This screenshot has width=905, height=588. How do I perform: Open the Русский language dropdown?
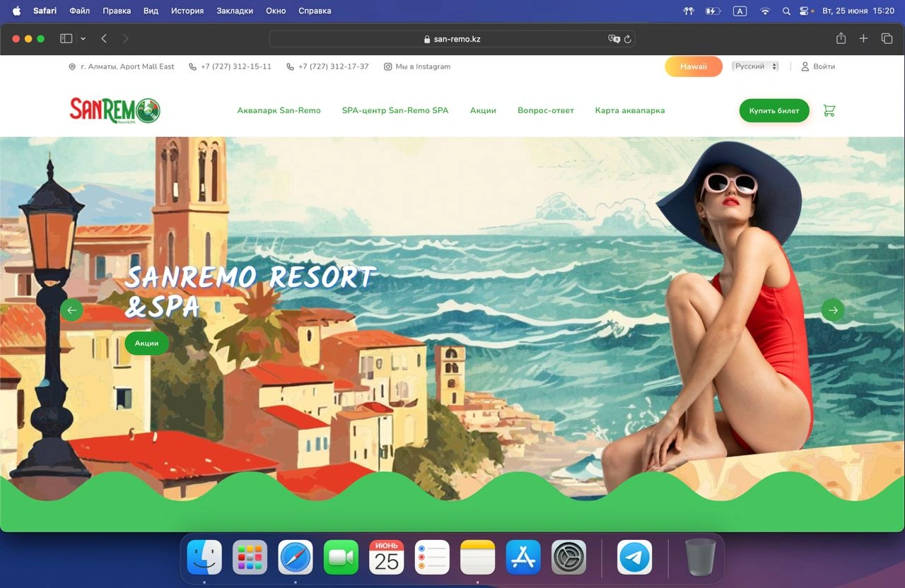click(x=755, y=66)
